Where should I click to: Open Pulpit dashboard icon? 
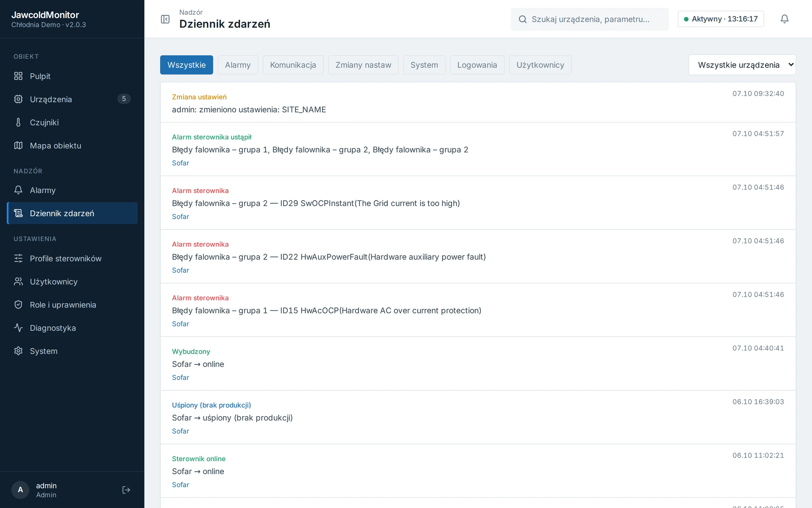18,76
